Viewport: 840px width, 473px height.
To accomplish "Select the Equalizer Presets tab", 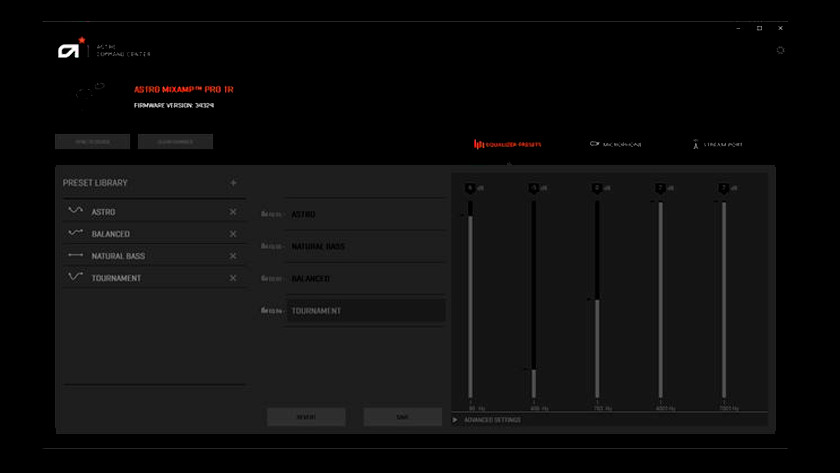I will 508,145.
